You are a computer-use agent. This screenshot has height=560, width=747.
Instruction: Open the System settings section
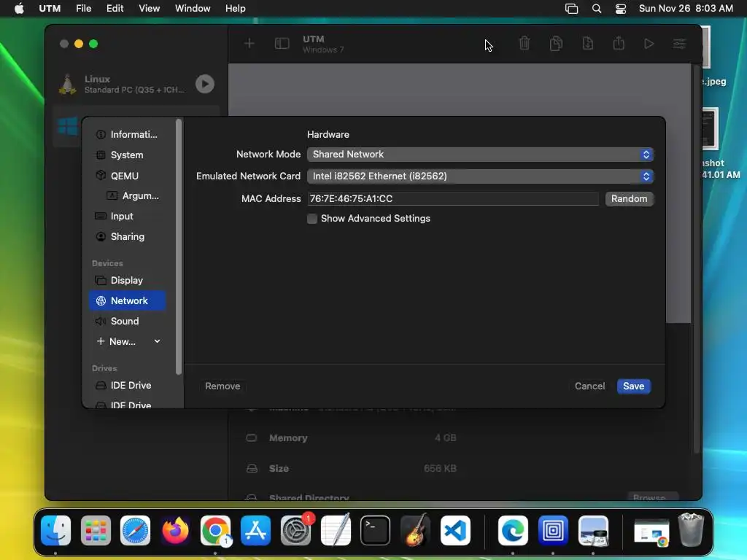tap(127, 155)
